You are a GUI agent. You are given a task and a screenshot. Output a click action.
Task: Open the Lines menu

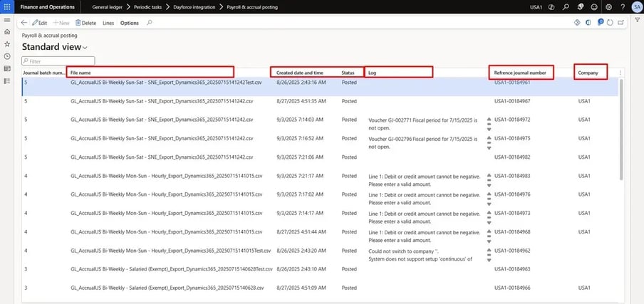(x=108, y=23)
